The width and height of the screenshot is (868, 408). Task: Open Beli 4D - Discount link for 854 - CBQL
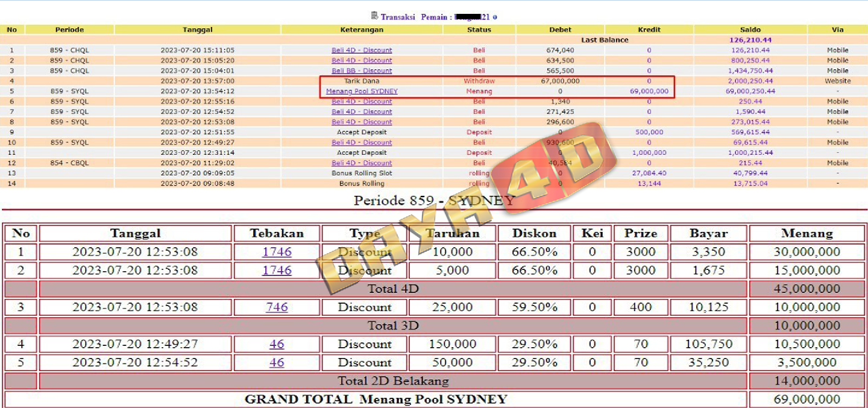[362, 163]
